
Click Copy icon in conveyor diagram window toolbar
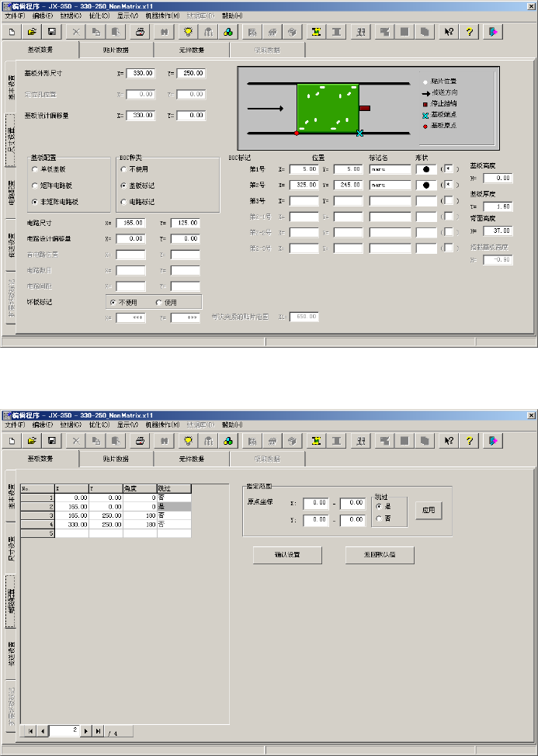pos(96,32)
